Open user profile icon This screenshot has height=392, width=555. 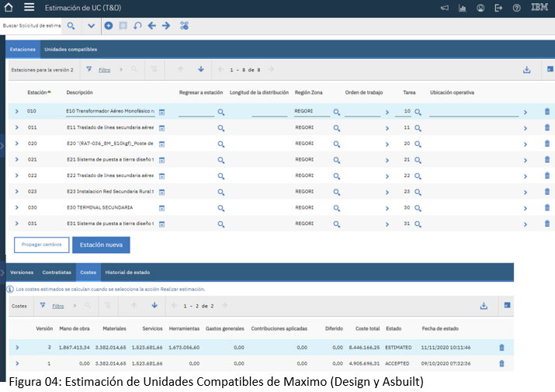point(480,8)
